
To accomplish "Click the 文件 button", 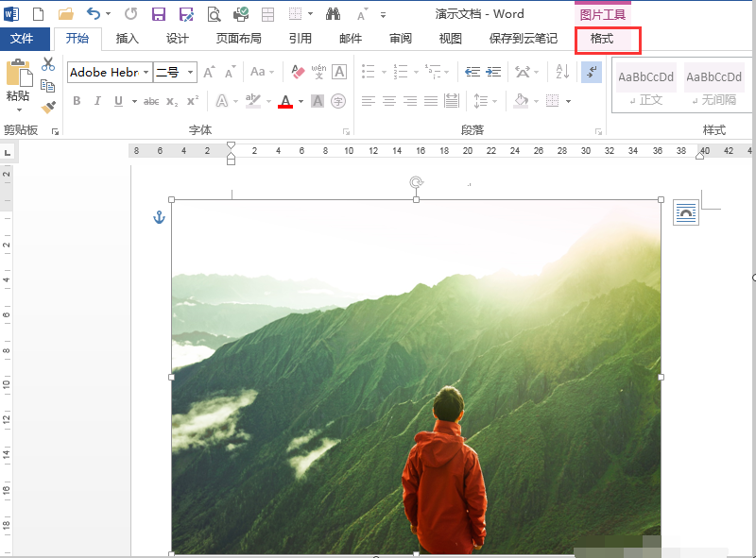I will pos(22,39).
